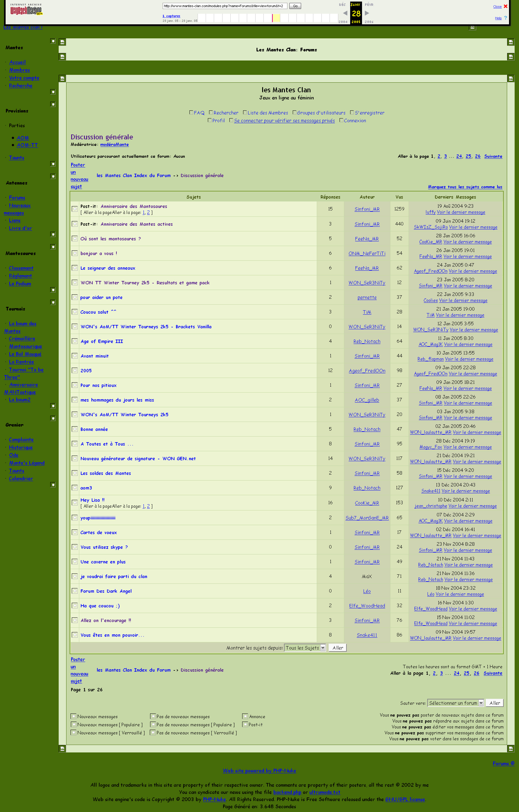This screenshot has width=519, height=812.
Task: Click the small icon before FAQ
Action: (191, 113)
